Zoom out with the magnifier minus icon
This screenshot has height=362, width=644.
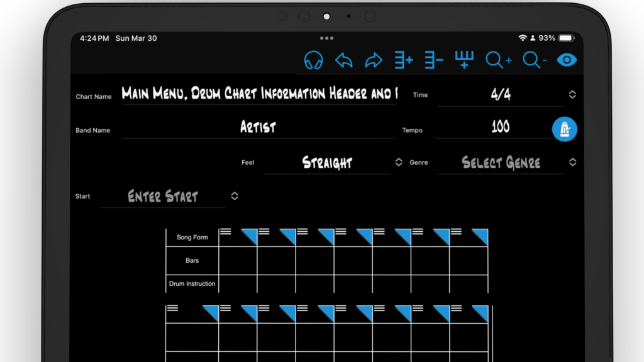pyautogui.click(x=535, y=60)
